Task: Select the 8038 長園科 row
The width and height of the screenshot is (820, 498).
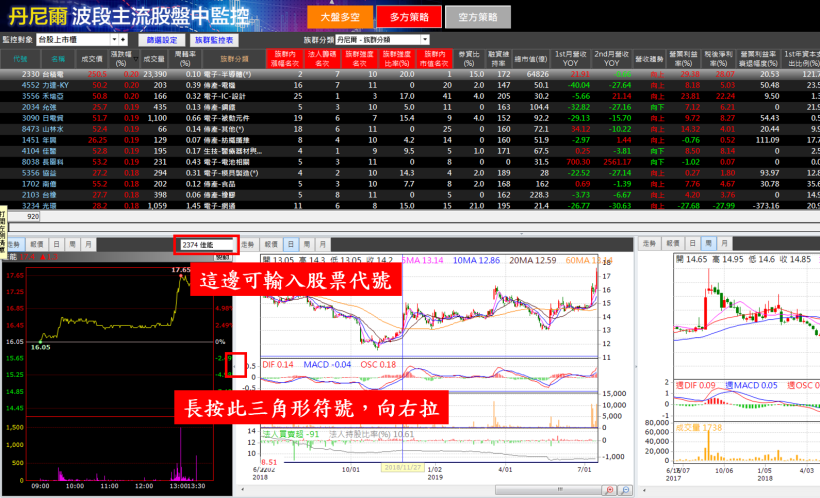Action: (410, 162)
